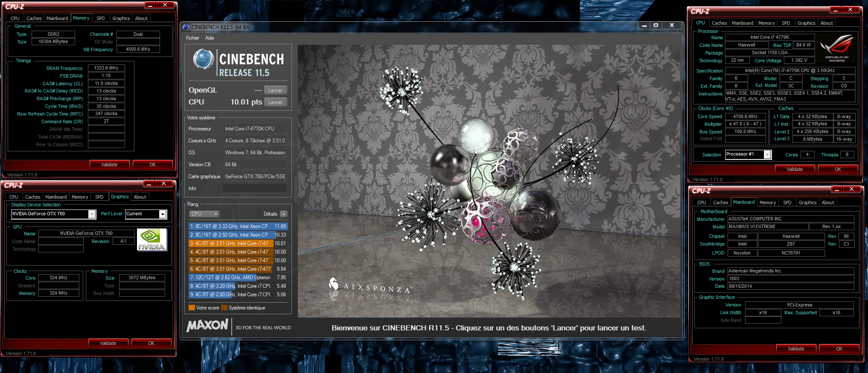The width and height of the screenshot is (868, 373).
Task: Select ranking row 1, Xeon at 3.33 GHz
Action: point(238,226)
